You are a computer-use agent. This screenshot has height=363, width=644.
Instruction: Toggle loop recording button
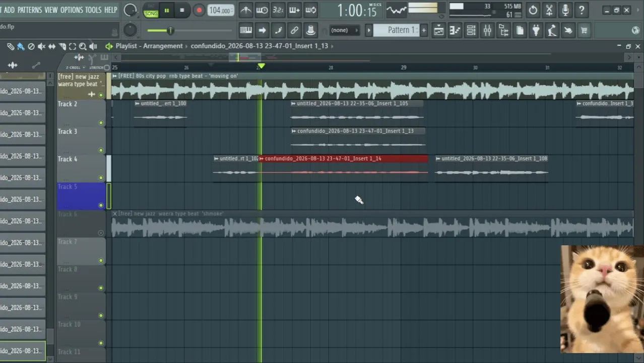point(310,10)
